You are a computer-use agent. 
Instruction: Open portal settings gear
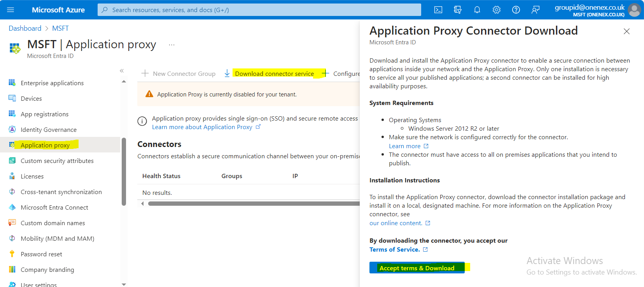(x=497, y=10)
